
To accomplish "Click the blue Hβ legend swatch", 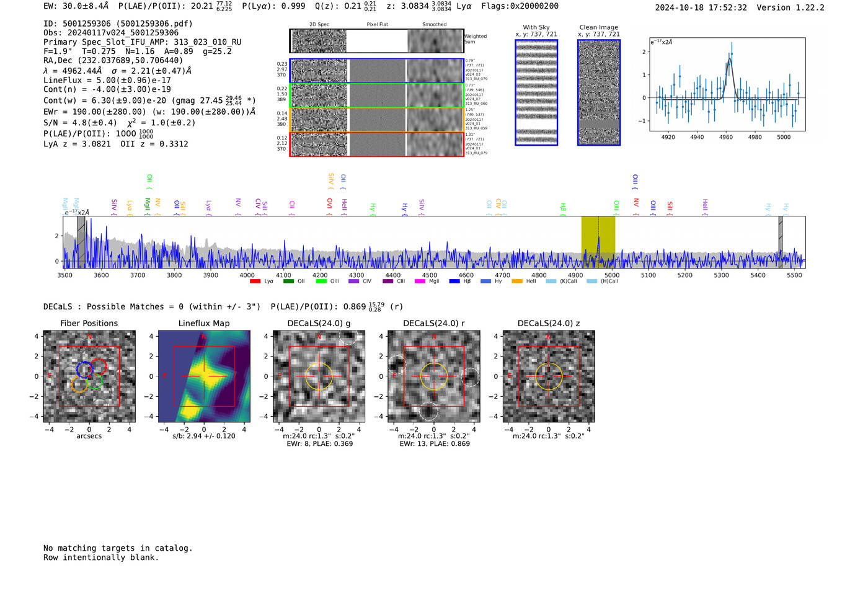I will tap(454, 282).
